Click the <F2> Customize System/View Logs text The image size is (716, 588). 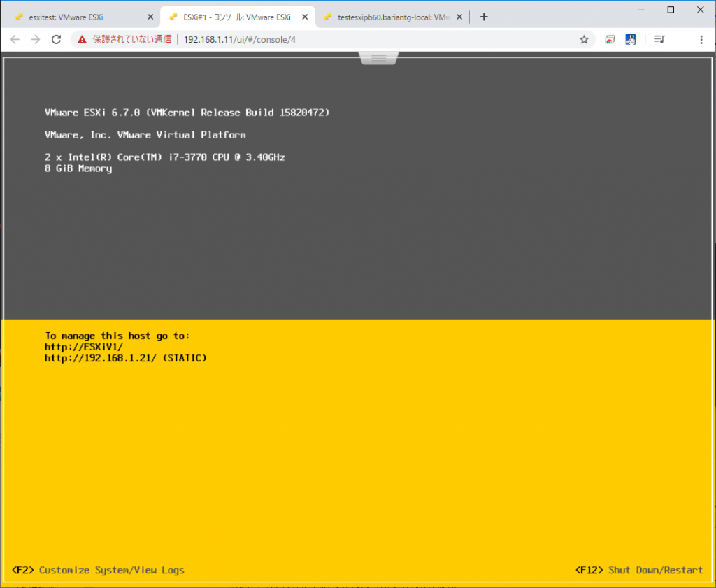pyautogui.click(x=98, y=571)
